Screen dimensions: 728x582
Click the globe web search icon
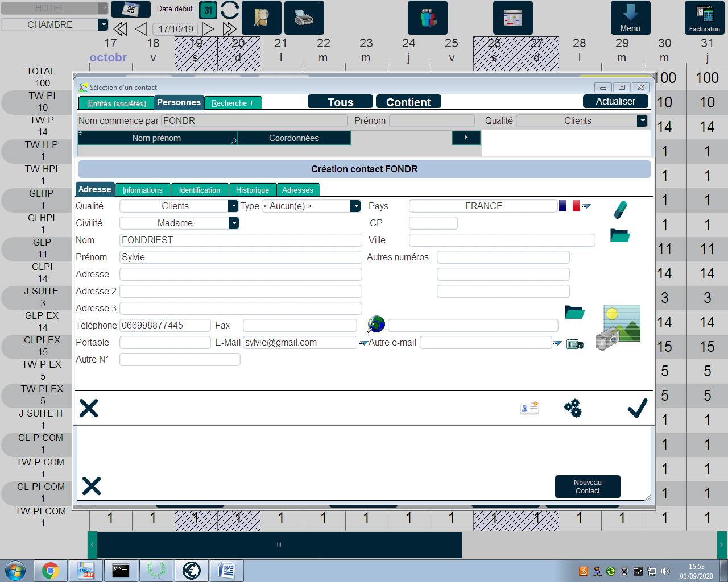click(x=376, y=325)
